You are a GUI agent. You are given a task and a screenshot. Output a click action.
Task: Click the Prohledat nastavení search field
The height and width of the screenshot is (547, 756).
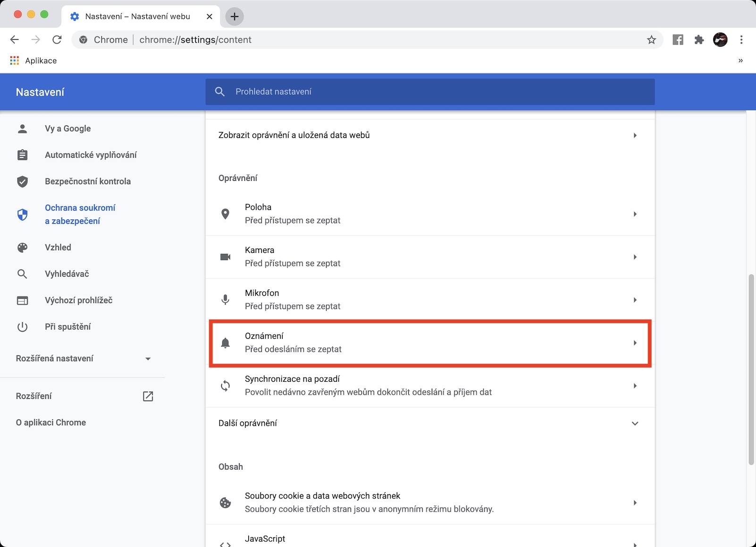429,92
